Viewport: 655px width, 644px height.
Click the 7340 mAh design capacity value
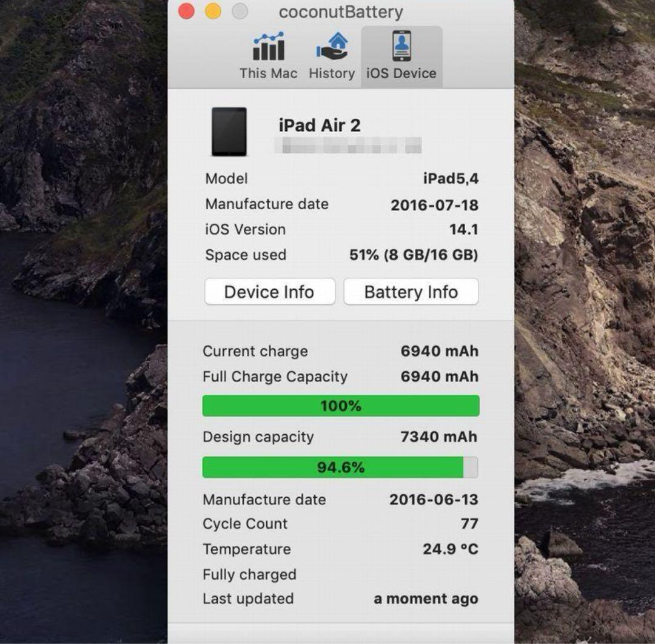tap(438, 437)
